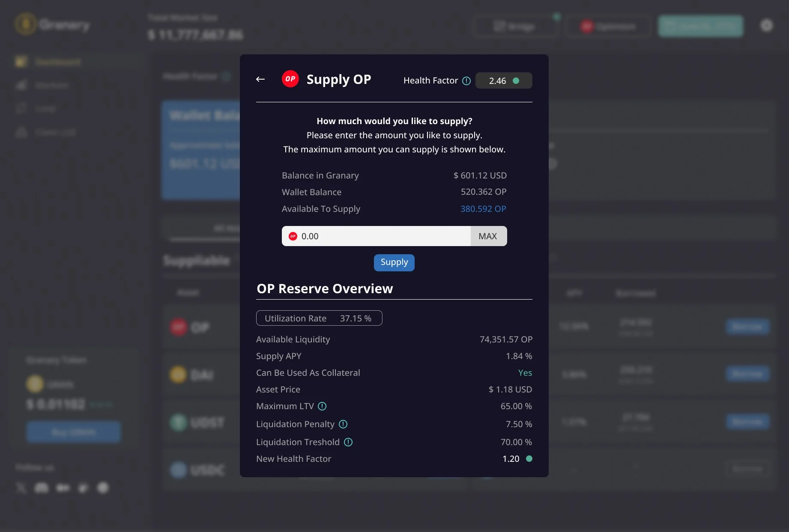Screen dimensions: 789x532
Task: Show Maximum LTV info tooltip icon
Action: (323, 406)
